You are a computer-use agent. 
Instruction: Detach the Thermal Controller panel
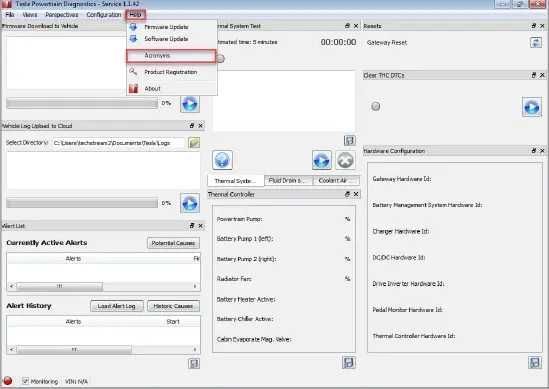347,194
